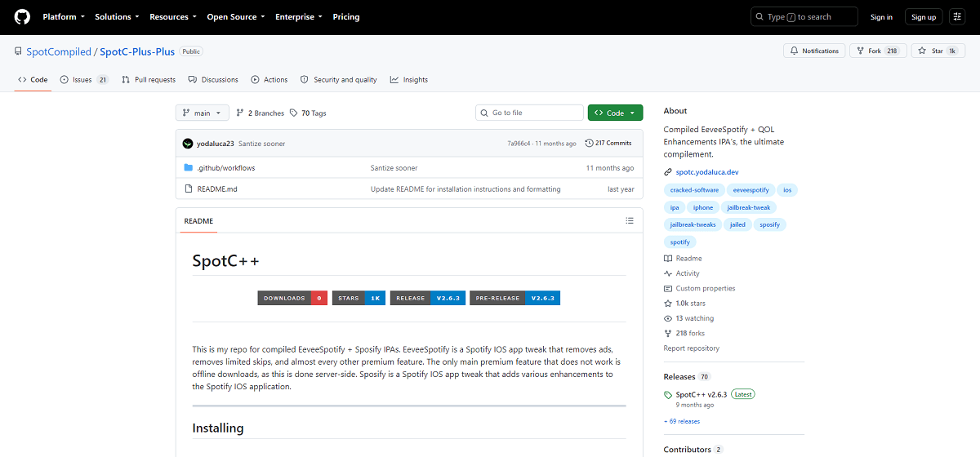Click the Pre-release v2.6.3 badge
This screenshot has width=980, height=457.
click(515, 298)
